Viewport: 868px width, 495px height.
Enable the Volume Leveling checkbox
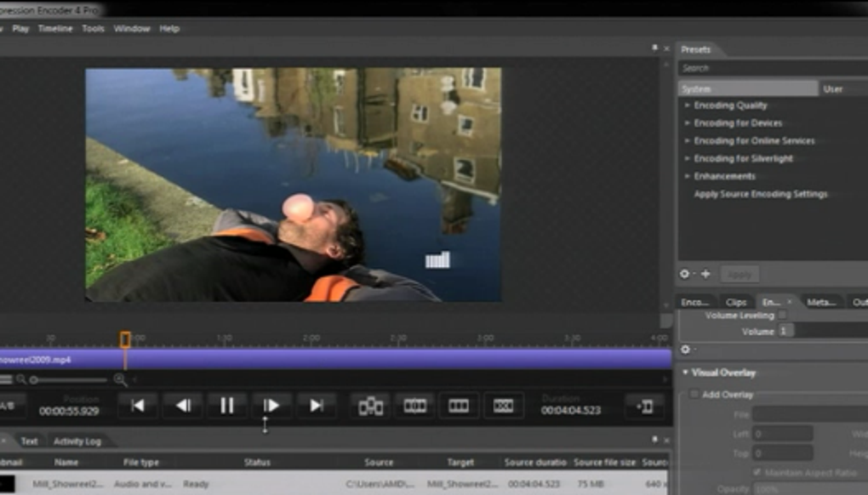[783, 316]
